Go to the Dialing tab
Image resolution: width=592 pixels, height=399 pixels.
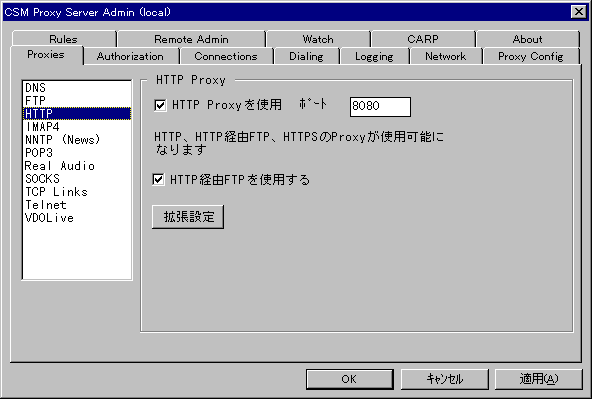pos(306,56)
